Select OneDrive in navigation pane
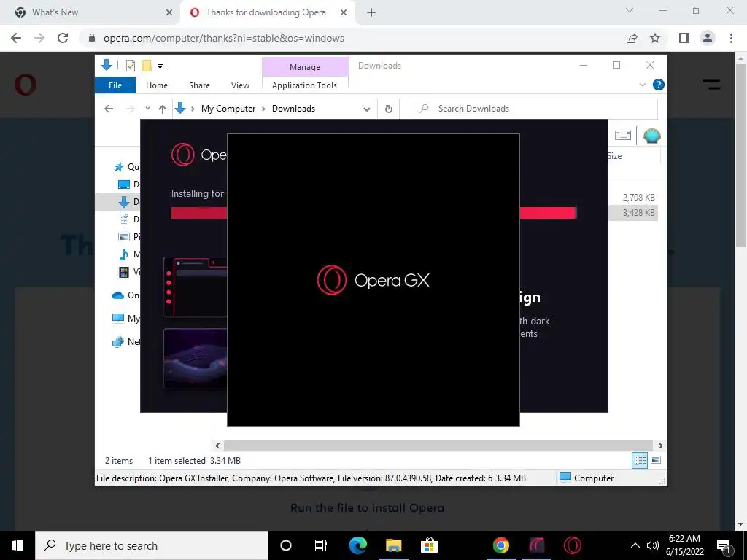This screenshot has width=747, height=560. [x=125, y=295]
